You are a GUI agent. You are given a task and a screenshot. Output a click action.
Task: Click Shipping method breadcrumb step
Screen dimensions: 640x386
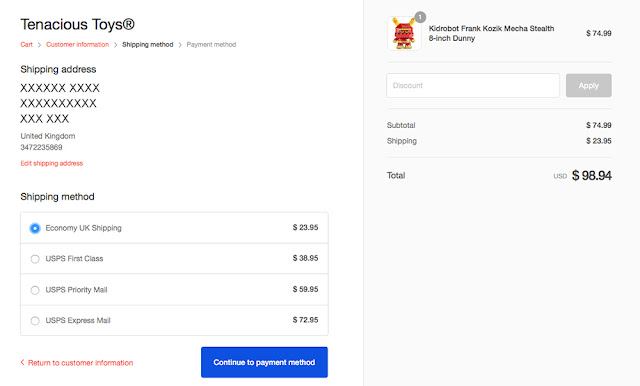tap(148, 44)
